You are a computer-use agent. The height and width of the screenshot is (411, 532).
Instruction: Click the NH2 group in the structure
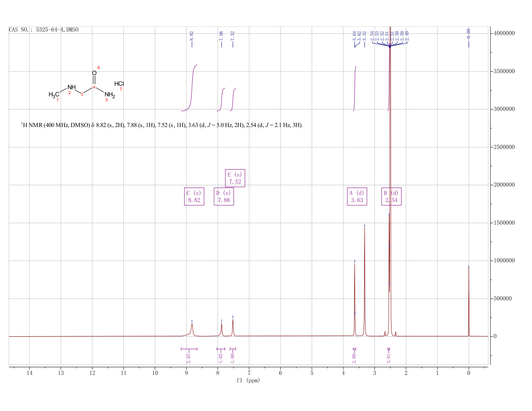click(110, 95)
